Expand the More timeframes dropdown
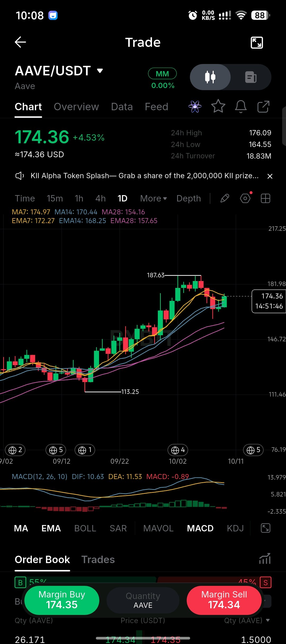Screen dimensions: 286x644 154,198
